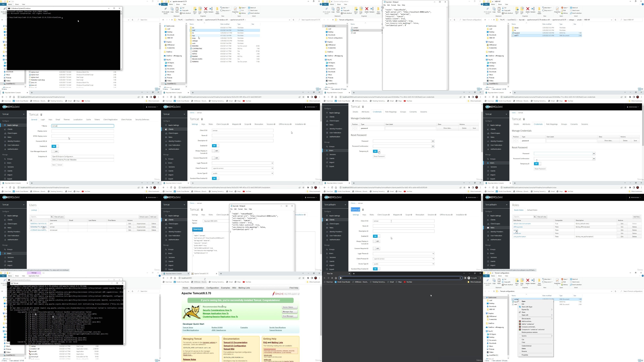Click Paste icon in WEB-INF Explorer ribbon
Screen dimensions: 644x362
[x=499, y=9]
